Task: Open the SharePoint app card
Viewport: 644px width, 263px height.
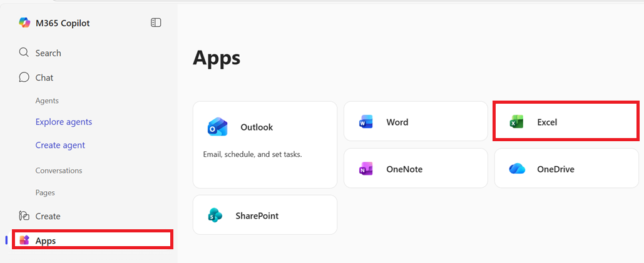Action: pos(265,215)
